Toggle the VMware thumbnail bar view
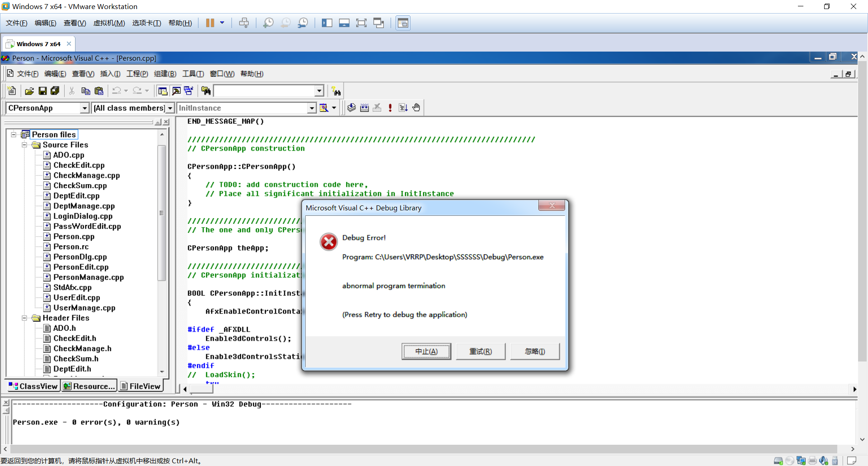 click(344, 23)
